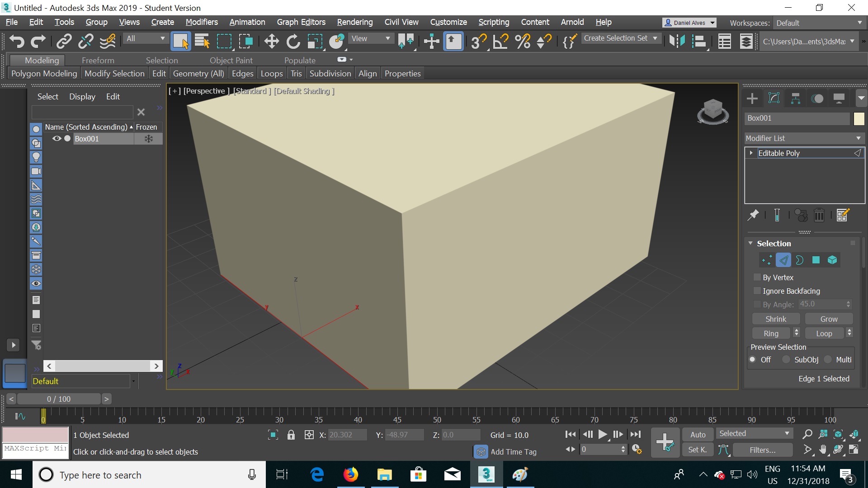Click the Rendering menu item
The width and height of the screenshot is (868, 488).
[355, 22]
